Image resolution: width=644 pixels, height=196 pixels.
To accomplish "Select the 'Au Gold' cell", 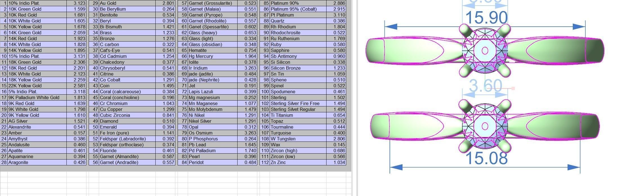I will pos(127,3).
